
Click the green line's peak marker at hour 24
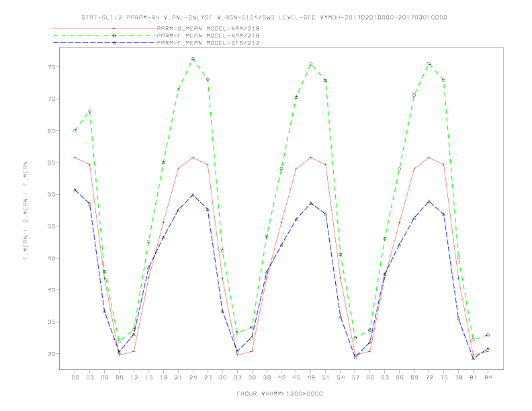click(193, 59)
